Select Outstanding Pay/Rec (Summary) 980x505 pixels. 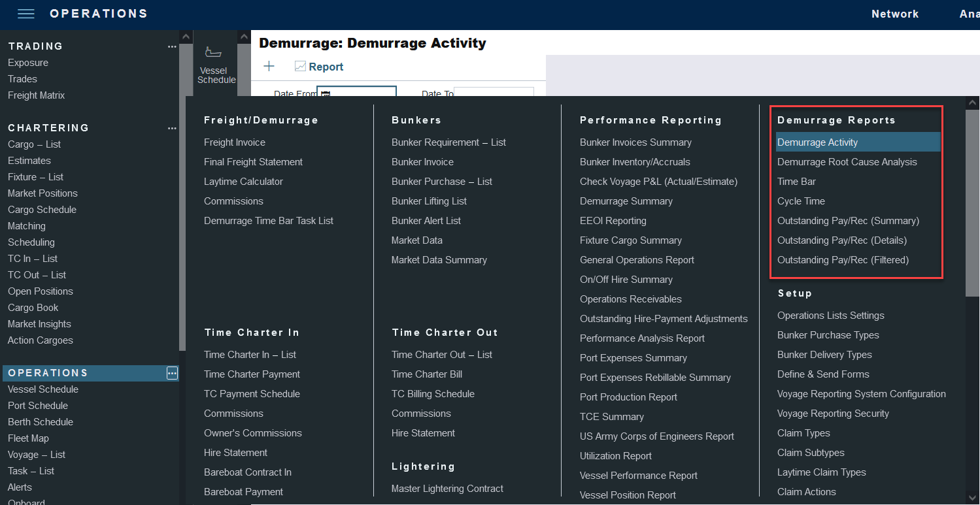[x=848, y=221]
